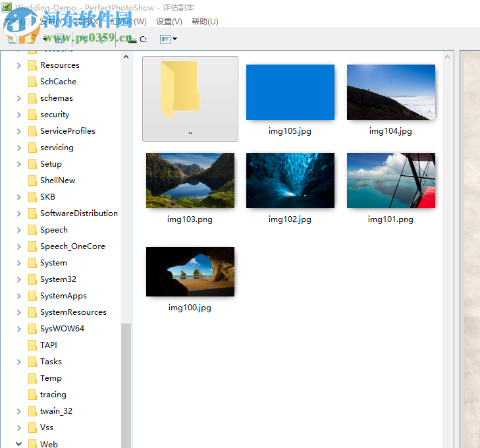Open the dropdown arrow beside open icon
480x448 pixels.
pyautogui.click(x=45, y=39)
